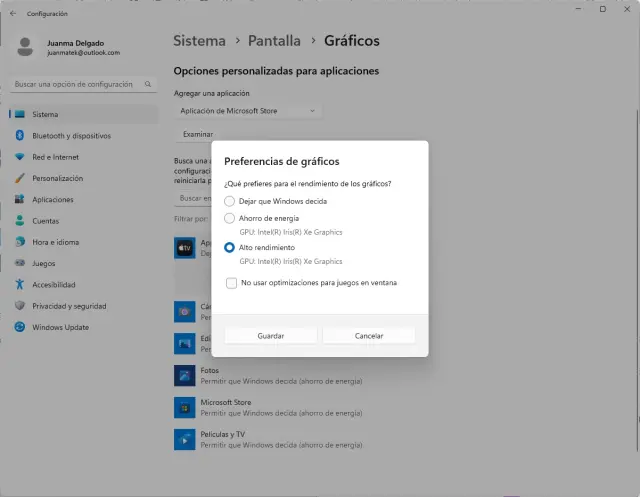Screen dimensions: 640x497
Task: Click 'Sistema' in the breadcrumb path
Action: point(199,41)
